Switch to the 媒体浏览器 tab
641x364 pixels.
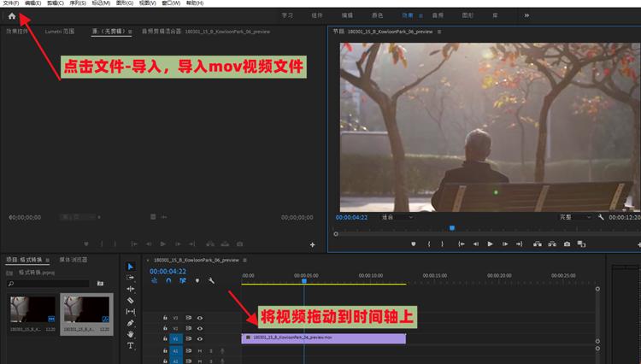tap(74, 260)
